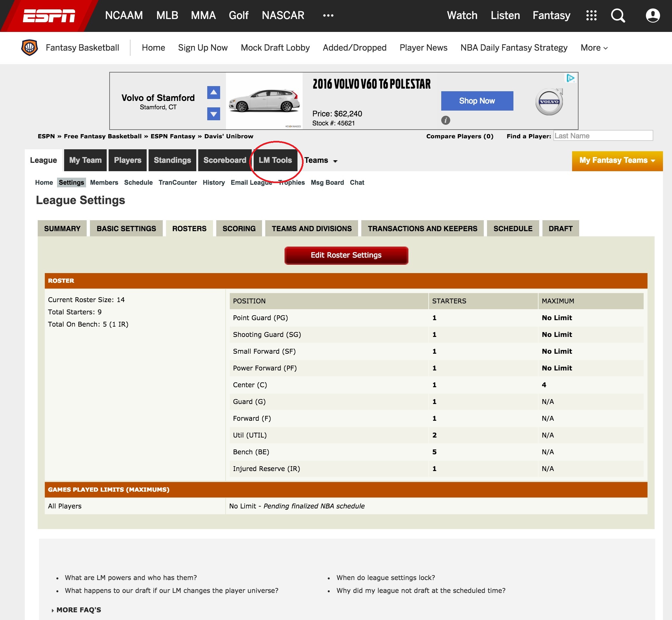Screen dimensions: 672x620
Task: Open the LM Tools tab
Action: [x=275, y=160]
